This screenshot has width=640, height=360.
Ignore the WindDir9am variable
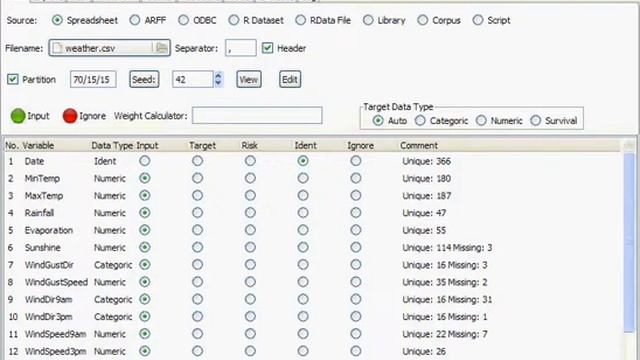click(x=356, y=299)
